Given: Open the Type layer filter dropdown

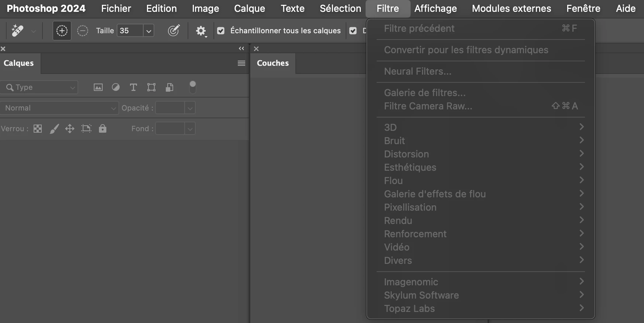Looking at the screenshot, I should pyautogui.click(x=39, y=88).
